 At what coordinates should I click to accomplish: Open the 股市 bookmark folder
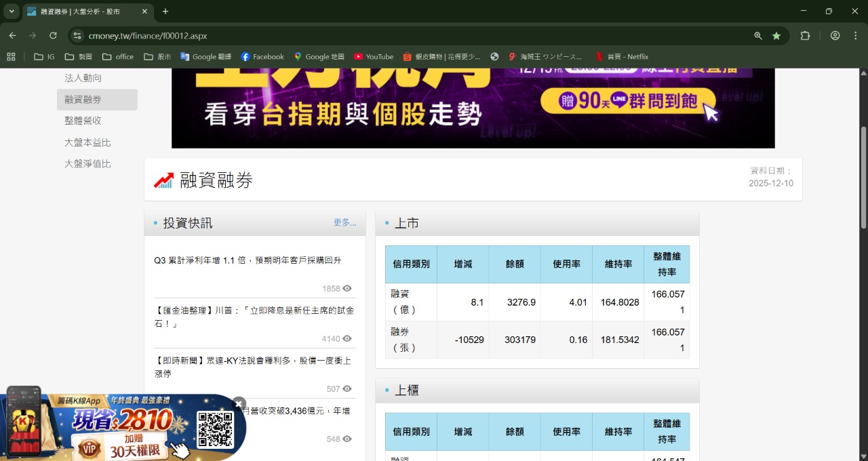157,57
